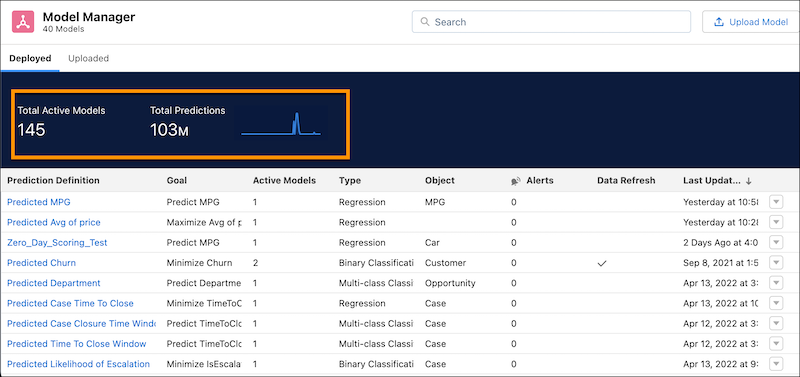Screen dimensions: 800x377
Task: Open the Predicted Case Time To Close link
Action: (70, 303)
